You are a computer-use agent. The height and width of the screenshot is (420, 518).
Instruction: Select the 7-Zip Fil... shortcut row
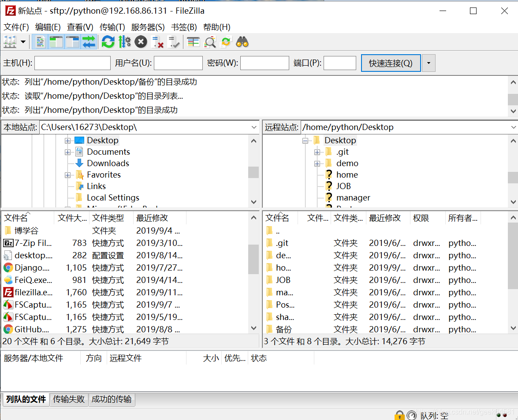point(93,243)
